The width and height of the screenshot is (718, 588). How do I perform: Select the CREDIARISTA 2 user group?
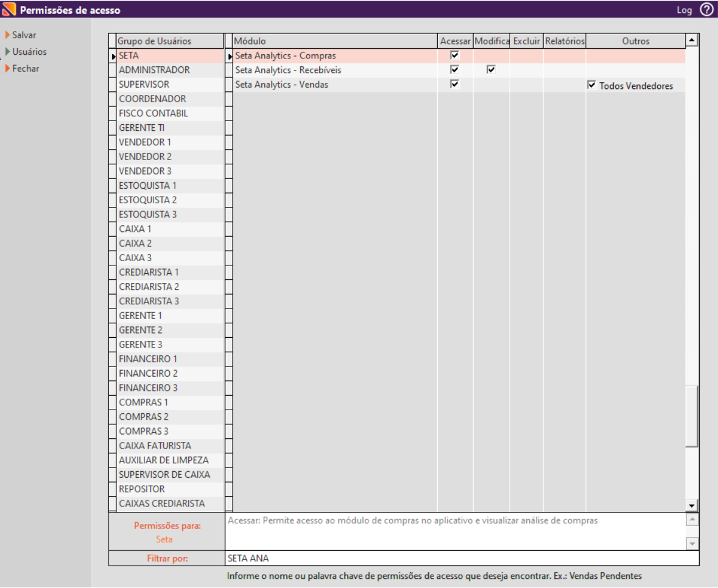[170, 287]
